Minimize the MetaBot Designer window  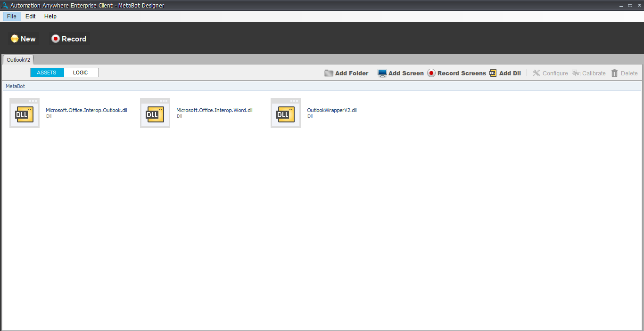click(x=621, y=5)
